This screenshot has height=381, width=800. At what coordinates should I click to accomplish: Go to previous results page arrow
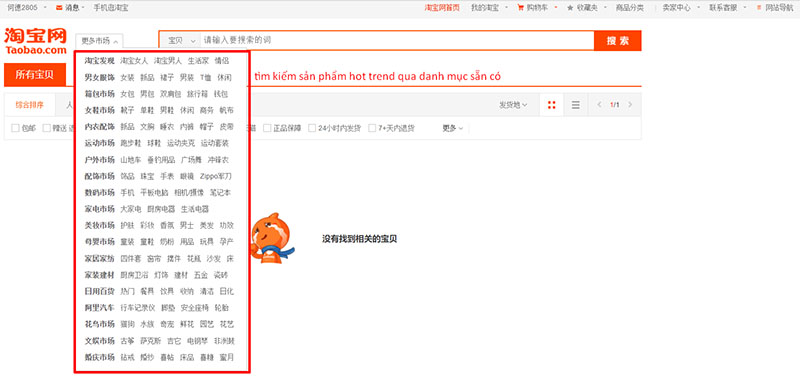599,105
